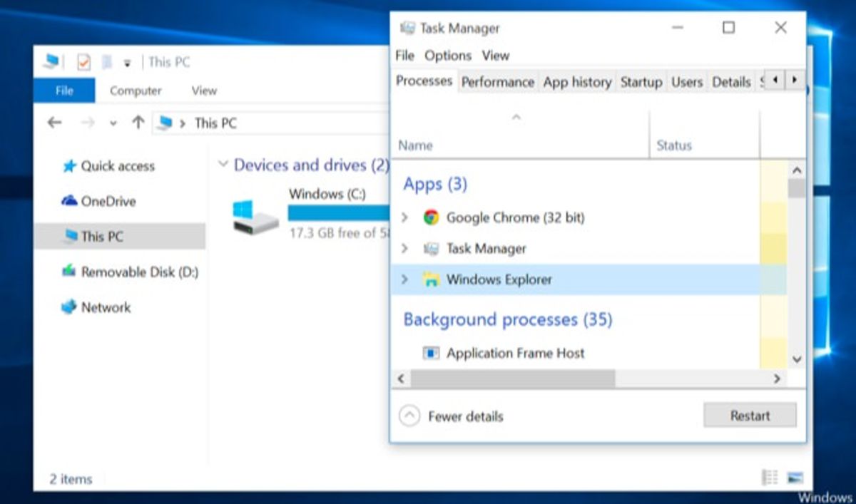
Task: Click the process list scroll-up arrow
Action: point(797,170)
